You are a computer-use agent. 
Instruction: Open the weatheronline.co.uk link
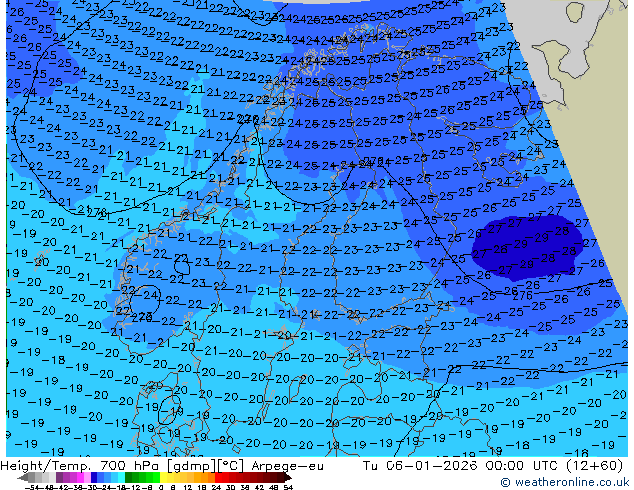point(566,482)
